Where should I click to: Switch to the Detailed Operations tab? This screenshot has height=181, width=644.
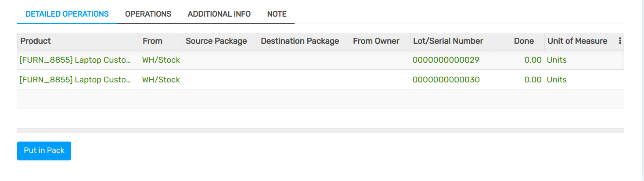click(67, 14)
